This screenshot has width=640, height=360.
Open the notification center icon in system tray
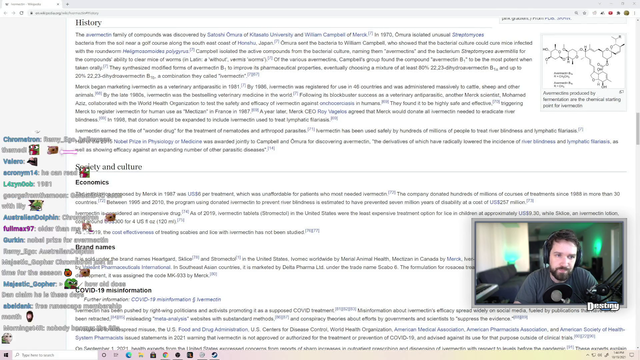coord(632,355)
